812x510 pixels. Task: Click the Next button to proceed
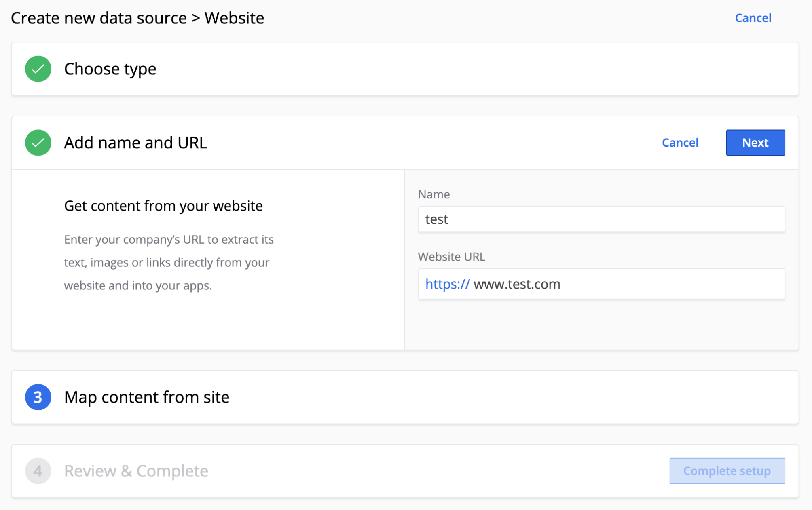755,142
